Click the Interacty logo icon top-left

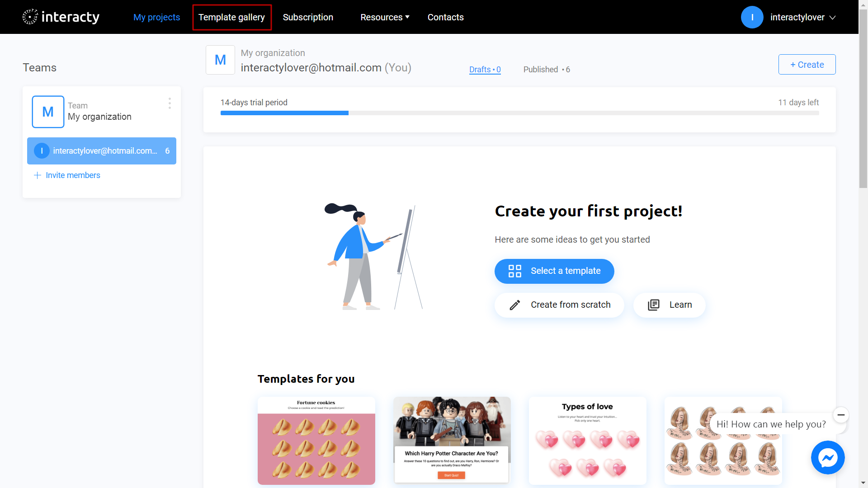click(x=30, y=17)
